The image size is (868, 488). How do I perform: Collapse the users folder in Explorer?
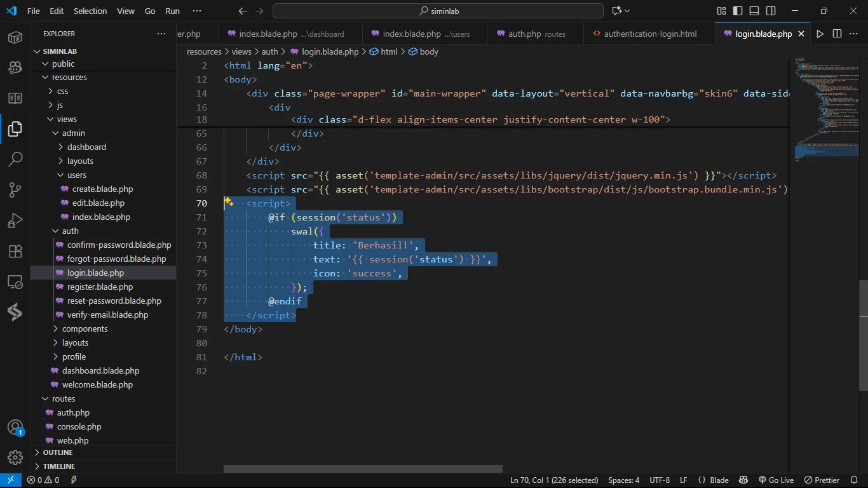[x=76, y=175]
